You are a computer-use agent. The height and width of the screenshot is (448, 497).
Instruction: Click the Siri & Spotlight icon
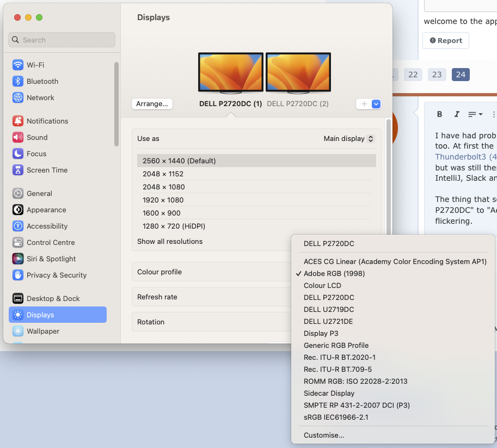pyautogui.click(x=18, y=259)
